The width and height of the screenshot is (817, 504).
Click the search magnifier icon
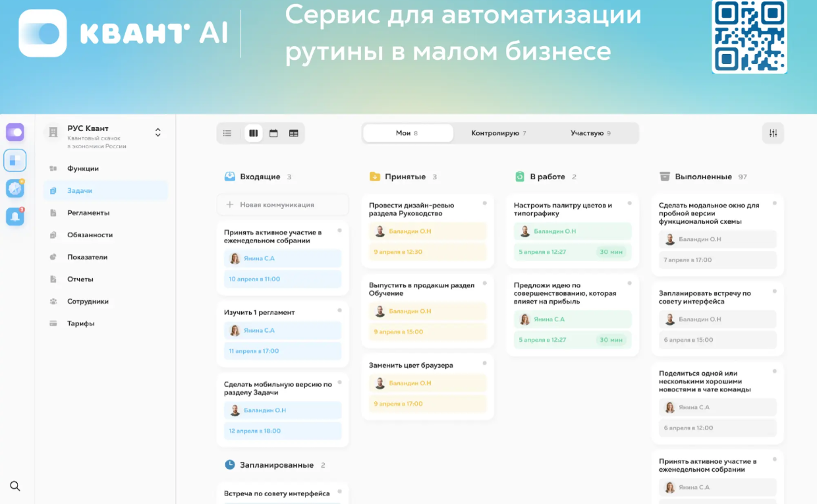[15, 486]
